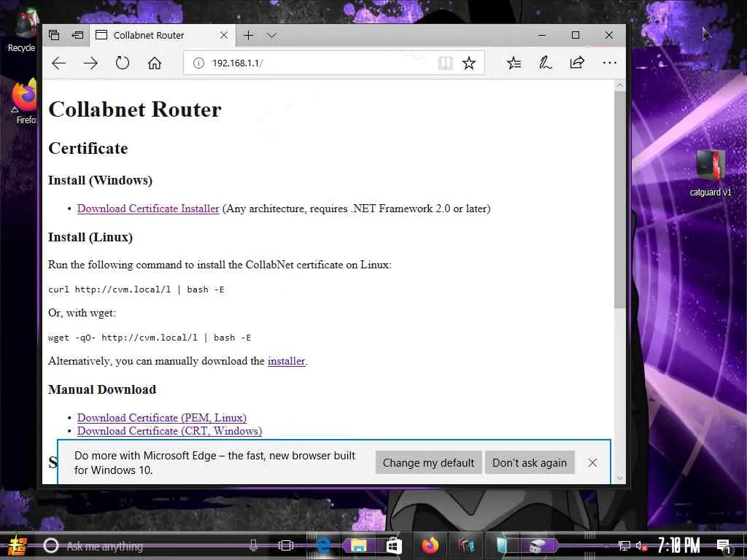Open the taskbar clock showing 7:10 PM

pyautogui.click(x=679, y=545)
